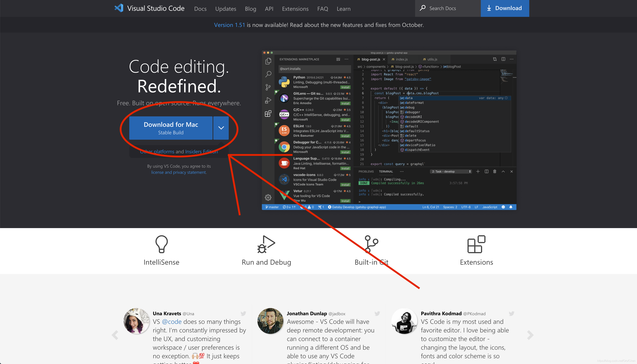Click the Search Docs field
This screenshot has height=364, width=637.
[448, 8]
